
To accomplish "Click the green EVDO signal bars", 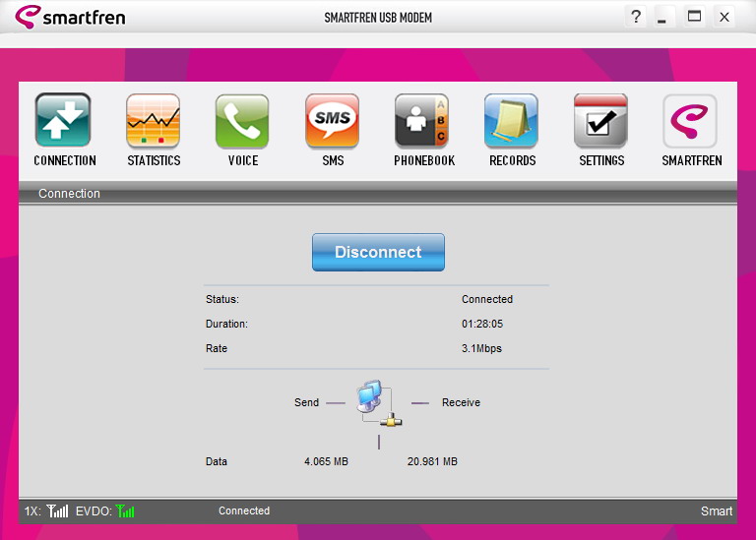I will 125,510.
